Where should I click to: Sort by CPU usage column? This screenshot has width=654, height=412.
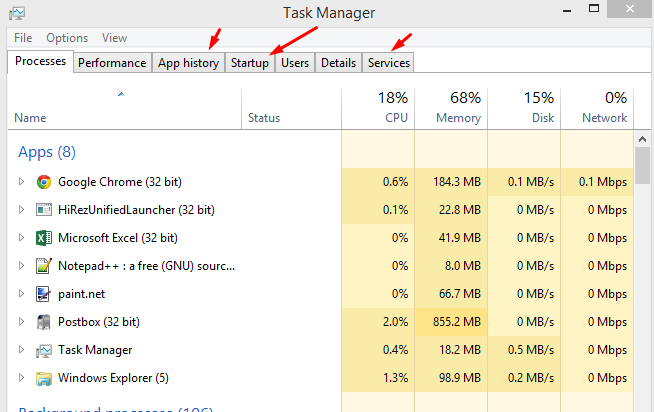[378, 108]
